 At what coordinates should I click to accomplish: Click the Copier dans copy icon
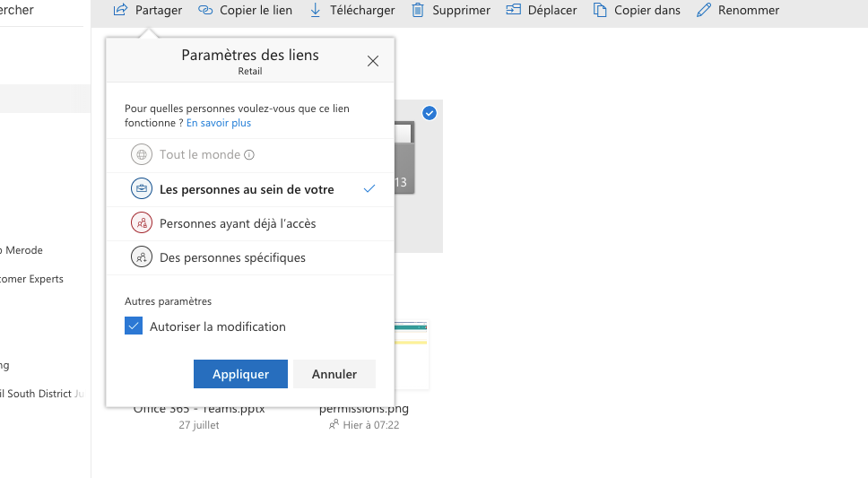[x=600, y=10]
